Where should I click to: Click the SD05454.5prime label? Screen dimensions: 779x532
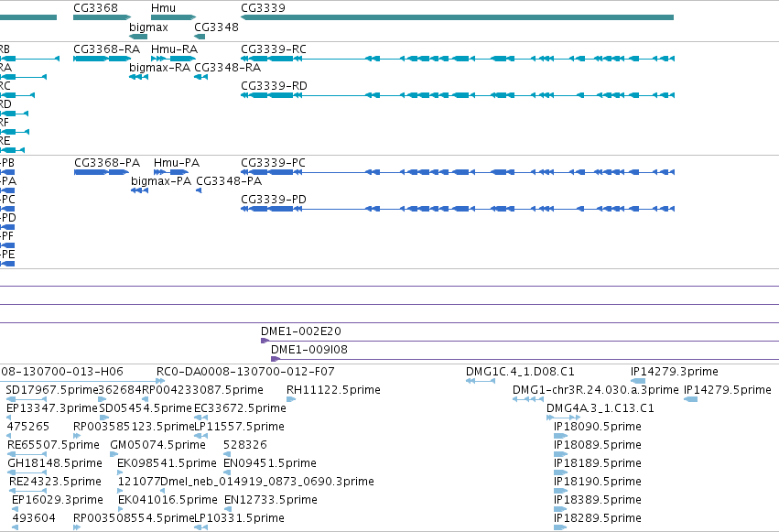[146, 408]
